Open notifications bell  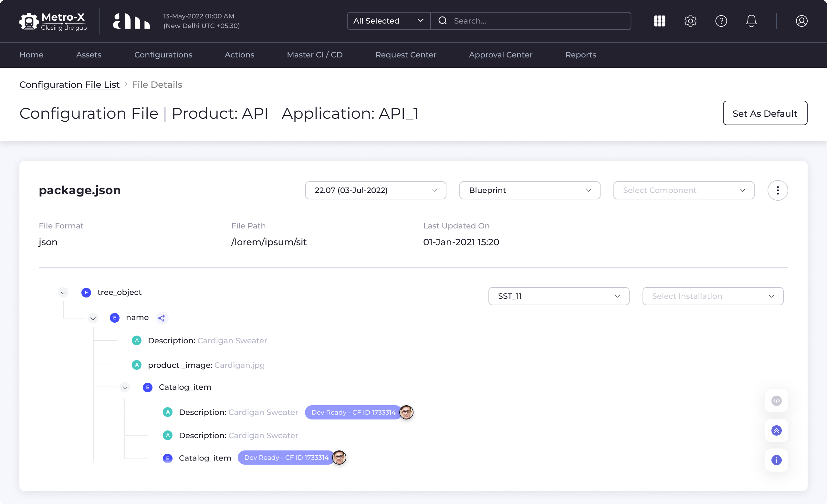click(751, 21)
